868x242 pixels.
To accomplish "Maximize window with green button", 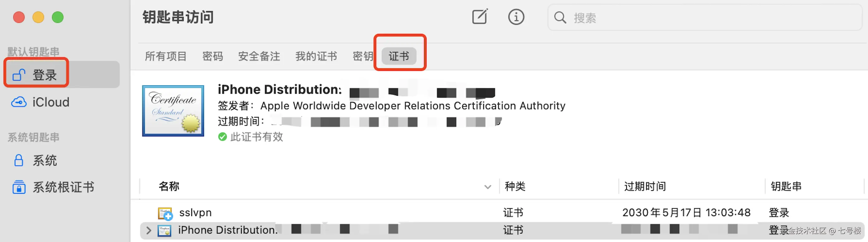I will pos(58,17).
